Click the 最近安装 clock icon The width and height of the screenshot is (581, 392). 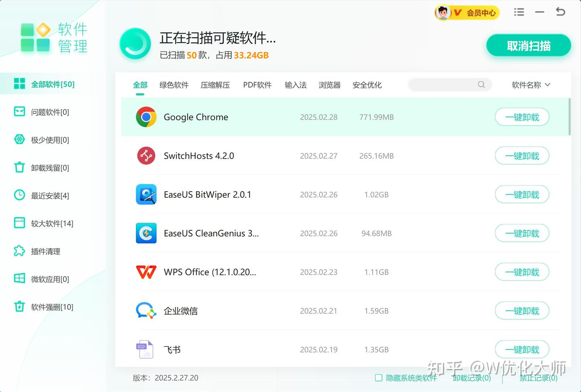tap(19, 195)
